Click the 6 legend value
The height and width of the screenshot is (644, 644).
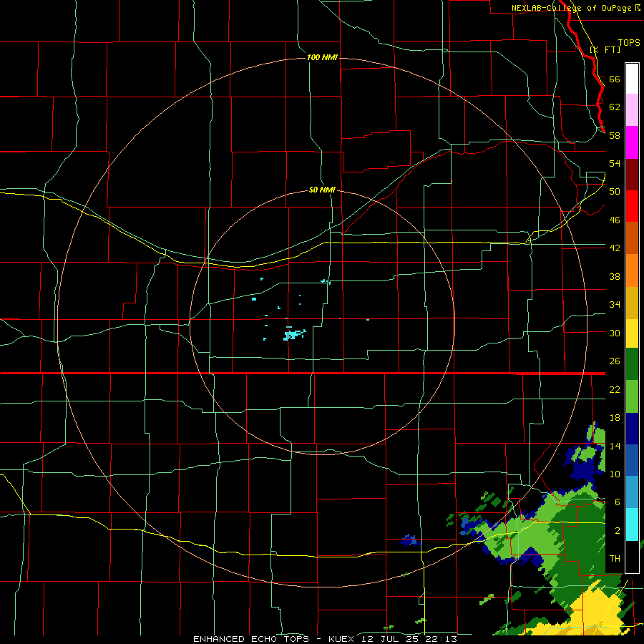[618, 502]
